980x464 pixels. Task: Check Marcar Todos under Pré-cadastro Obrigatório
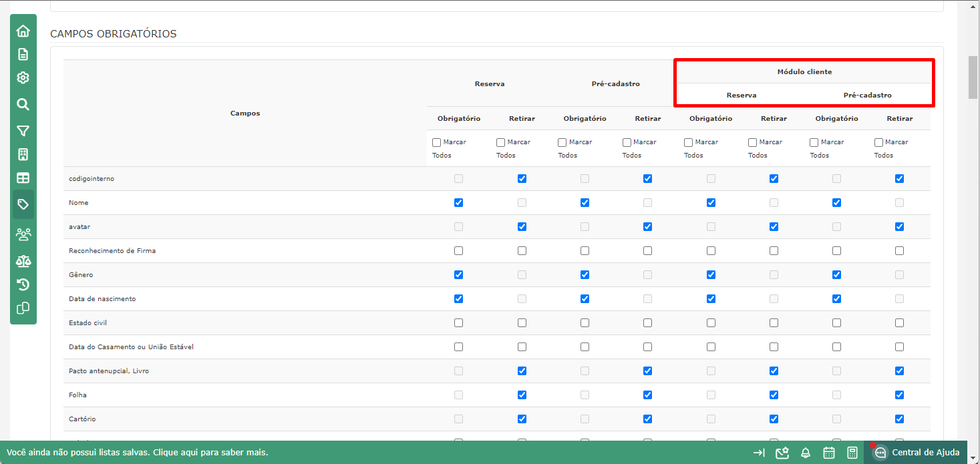562,142
